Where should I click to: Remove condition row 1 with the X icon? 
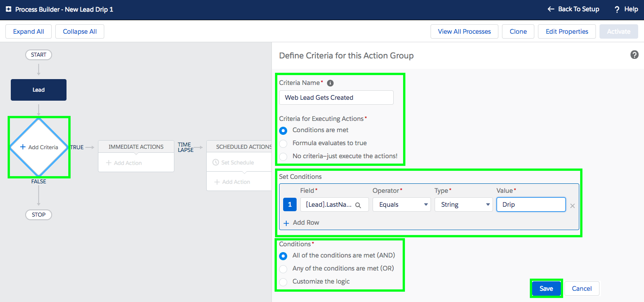click(x=573, y=206)
